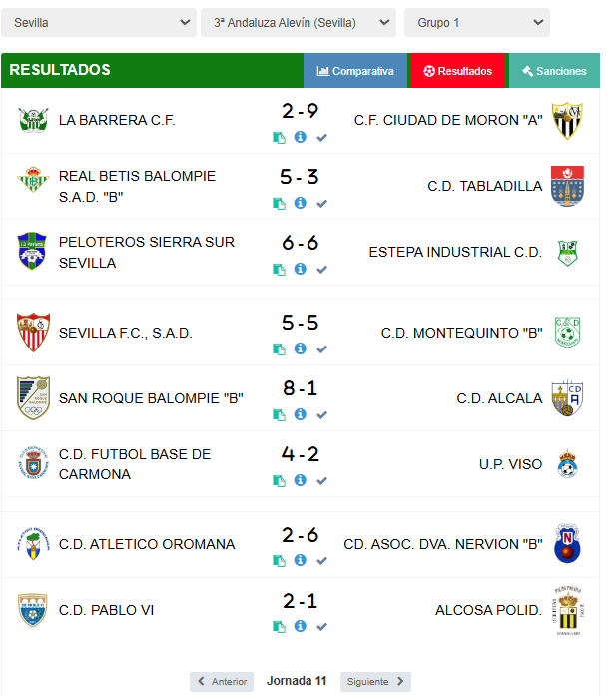Click the checkmark icon under 6-6 score
The height and width of the screenshot is (696, 616).
click(321, 270)
